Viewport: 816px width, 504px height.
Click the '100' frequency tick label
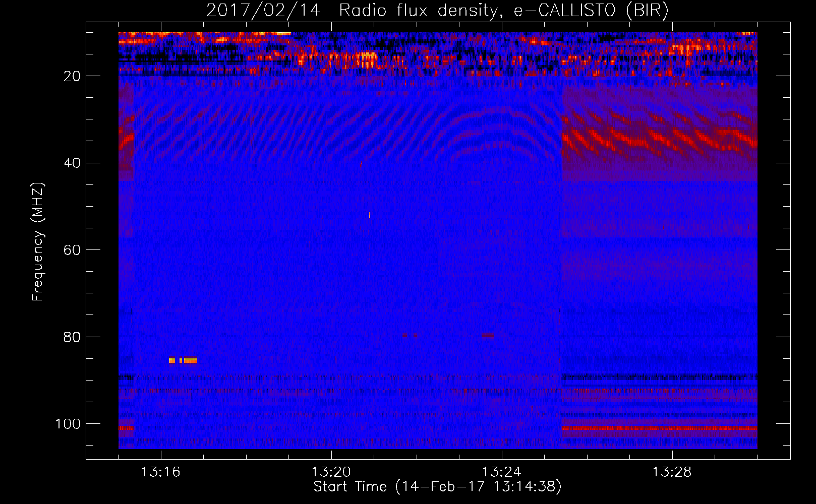pyautogui.click(x=68, y=424)
